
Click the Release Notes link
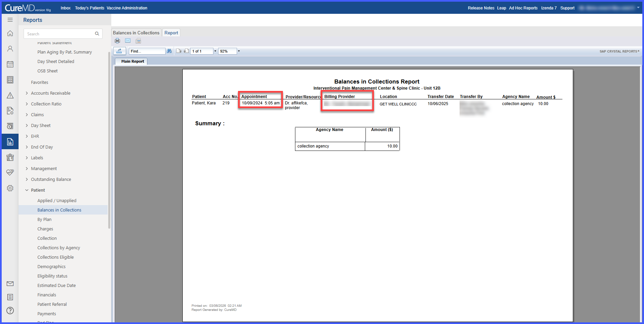click(481, 8)
